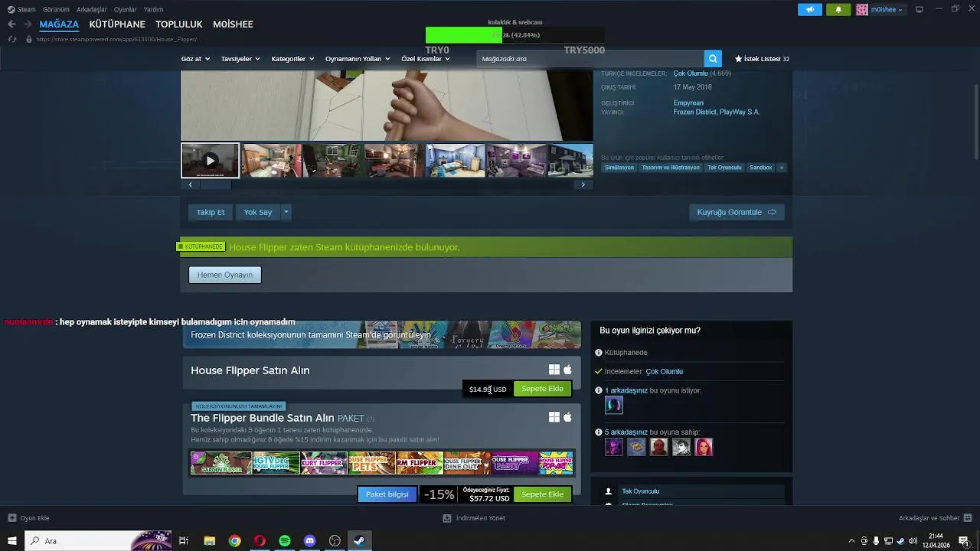Viewport: 980px width, 551px height.
Task: Play the trailer video thumbnail
Action: [210, 161]
